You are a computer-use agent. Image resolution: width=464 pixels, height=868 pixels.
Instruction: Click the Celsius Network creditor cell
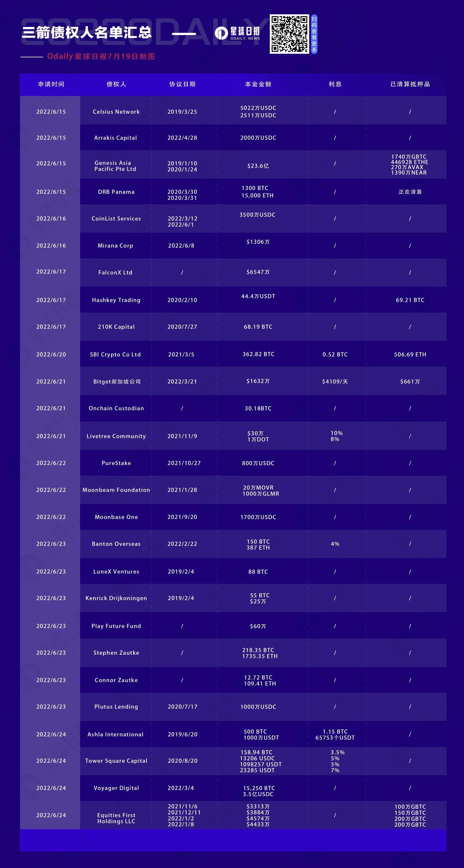coord(116,112)
